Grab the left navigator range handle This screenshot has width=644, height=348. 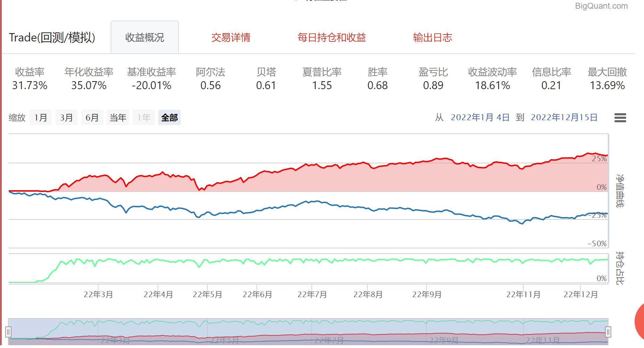[8, 332]
